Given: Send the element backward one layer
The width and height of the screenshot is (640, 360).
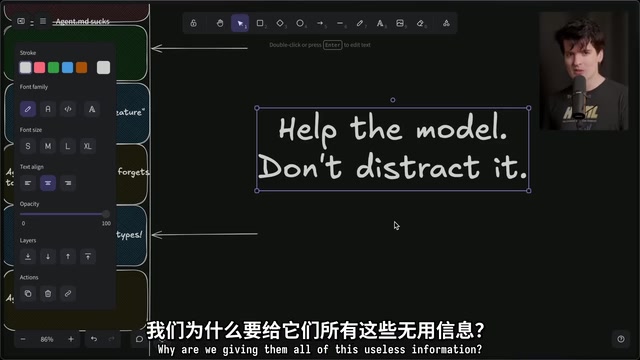Looking at the screenshot, I should coord(48,256).
